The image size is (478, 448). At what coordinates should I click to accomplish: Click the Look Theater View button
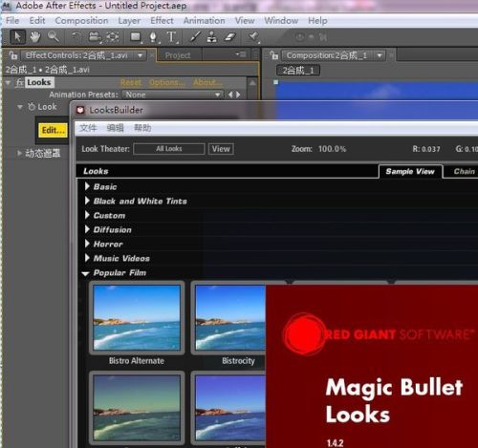click(221, 149)
